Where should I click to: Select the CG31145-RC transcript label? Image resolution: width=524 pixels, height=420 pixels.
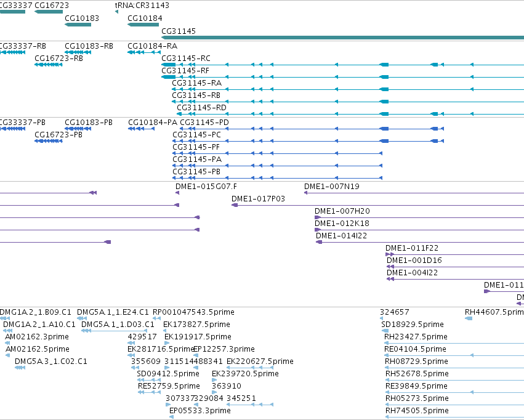coord(186,58)
